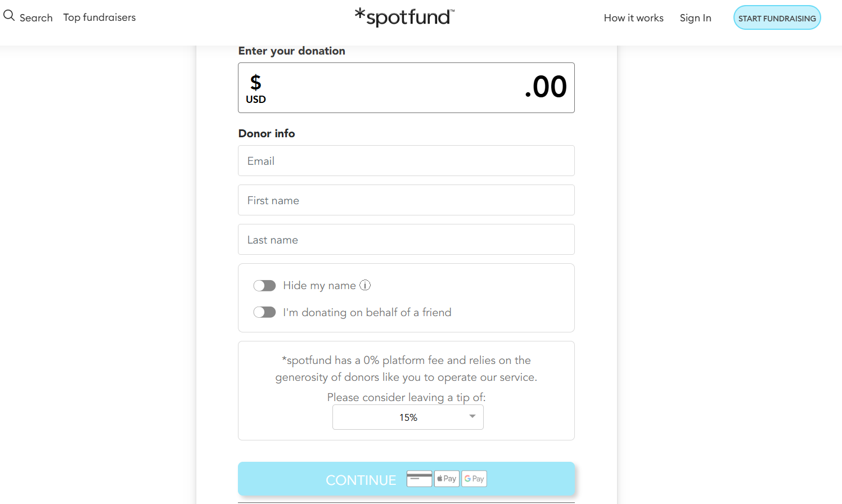Image resolution: width=842 pixels, height=504 pixels.
Task: Click the info icon next to Hide my name
Action: click(365, 285)
